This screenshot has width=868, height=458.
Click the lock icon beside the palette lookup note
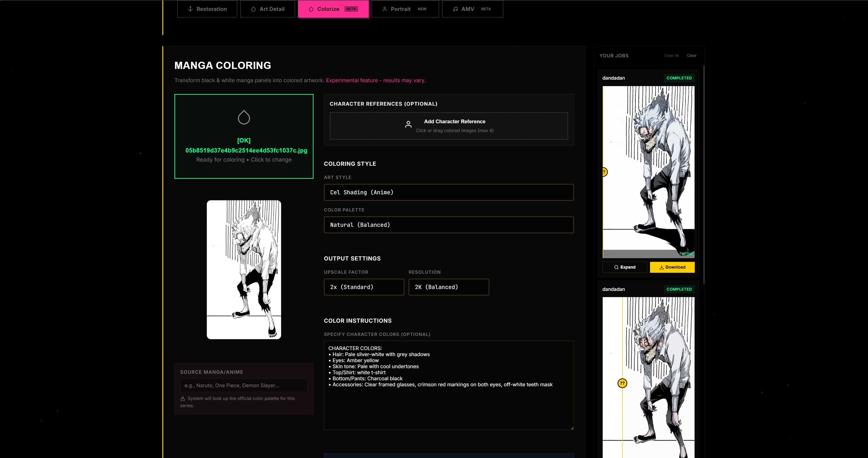pyautogui.click(x=182, y=398)
